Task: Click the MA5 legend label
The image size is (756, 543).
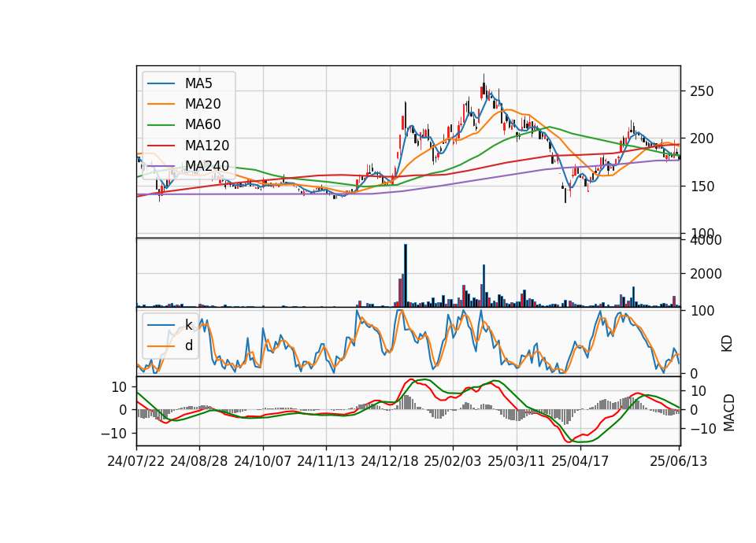Action: click(x=198, y=83)
